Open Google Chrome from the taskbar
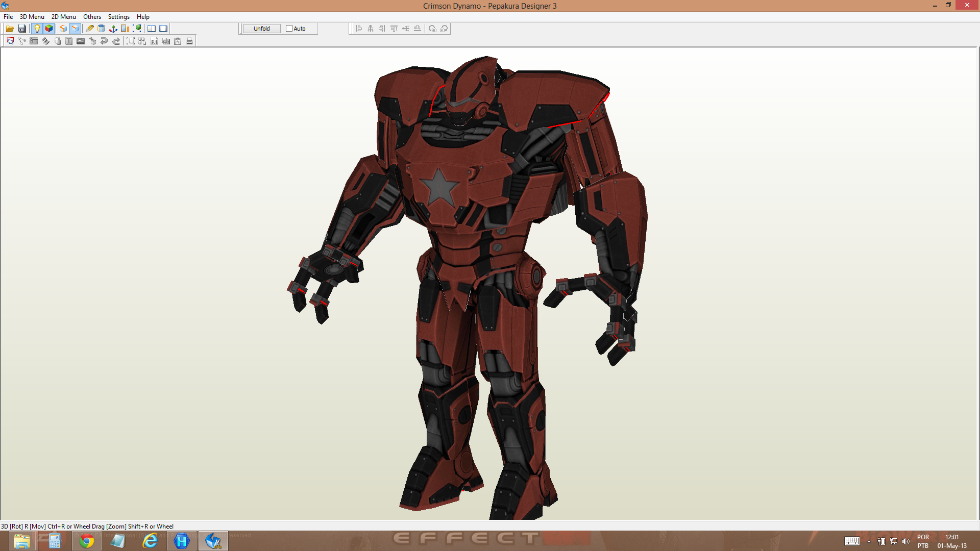 [86, 541]
